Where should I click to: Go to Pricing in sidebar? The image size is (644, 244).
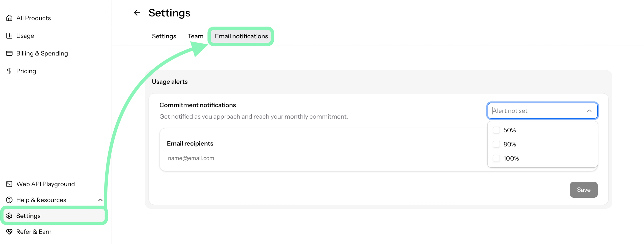tap(26, 71)
